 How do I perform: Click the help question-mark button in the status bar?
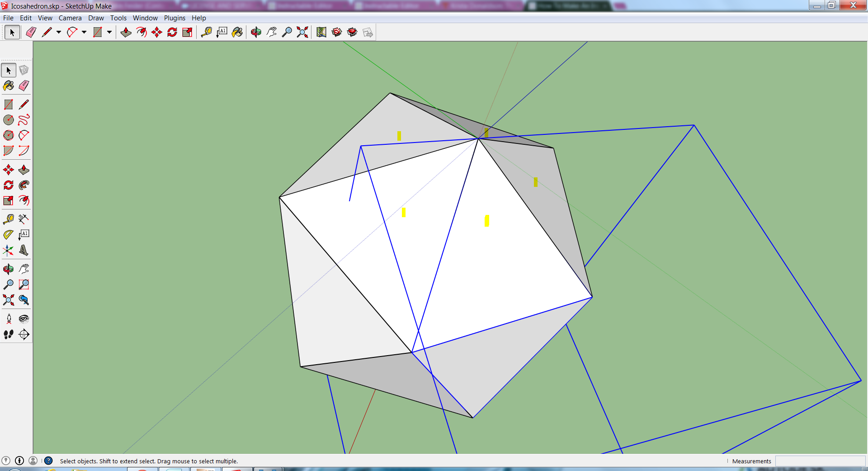coord(48,461)
